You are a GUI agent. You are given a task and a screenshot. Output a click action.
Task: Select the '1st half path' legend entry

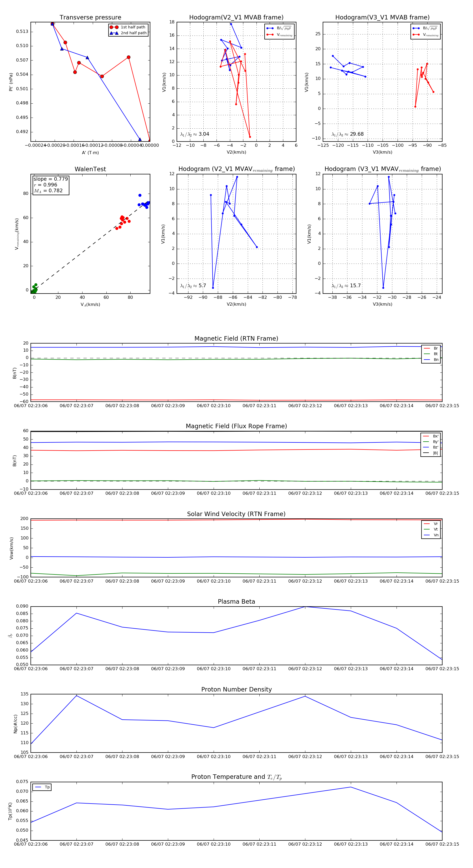(x=128, y=27)
